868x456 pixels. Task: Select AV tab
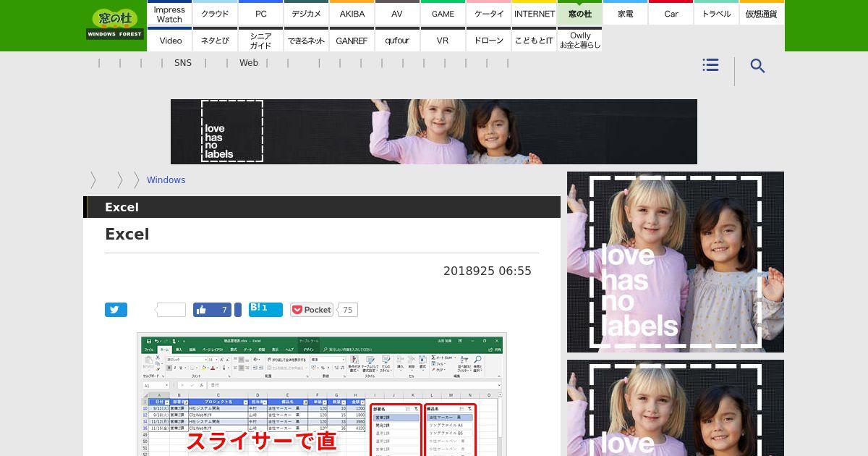(x=397, y=14)
